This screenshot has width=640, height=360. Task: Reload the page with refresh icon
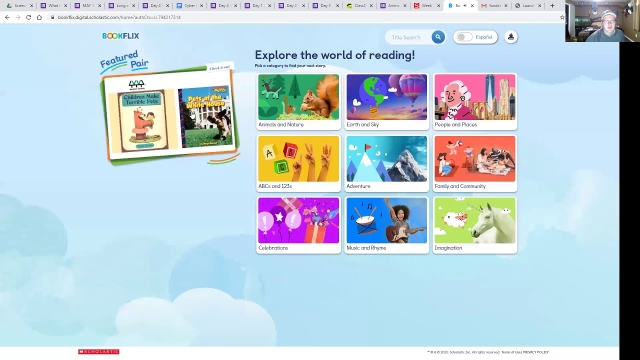coord(28,17)
